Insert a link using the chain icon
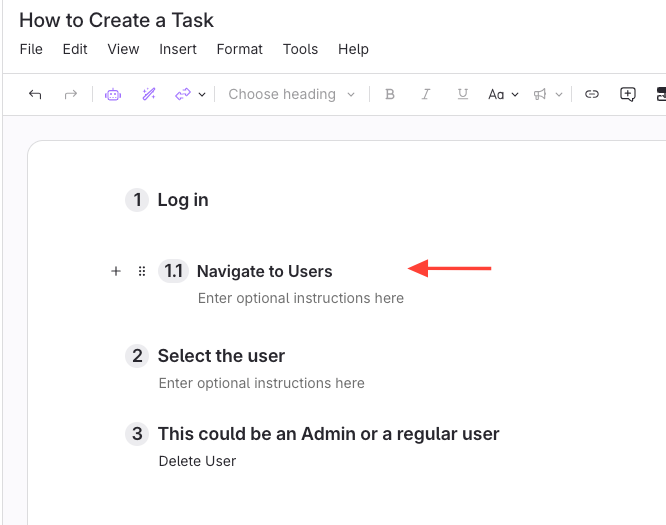666x525 pixels. point(592,94)
